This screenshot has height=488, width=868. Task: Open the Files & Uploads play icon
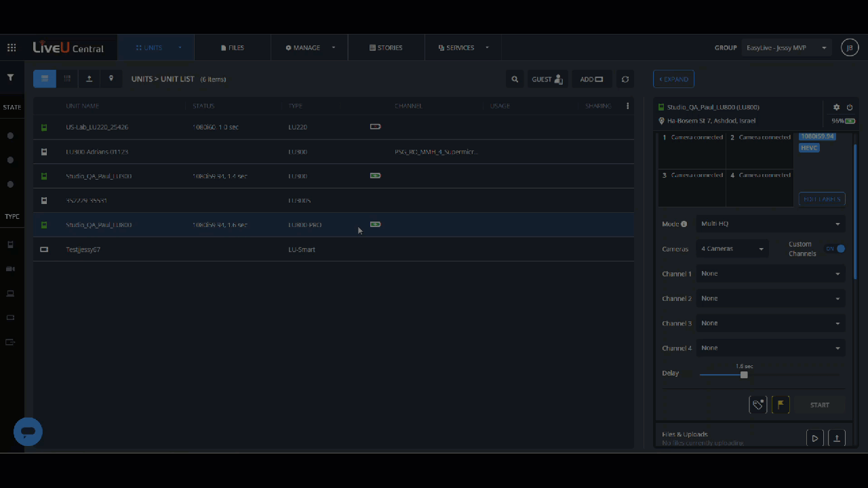pyautogui.click(x=815, y=439)
